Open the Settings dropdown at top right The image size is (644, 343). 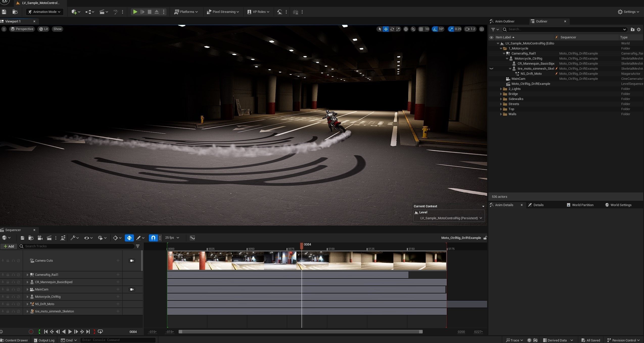pos(628,12)
